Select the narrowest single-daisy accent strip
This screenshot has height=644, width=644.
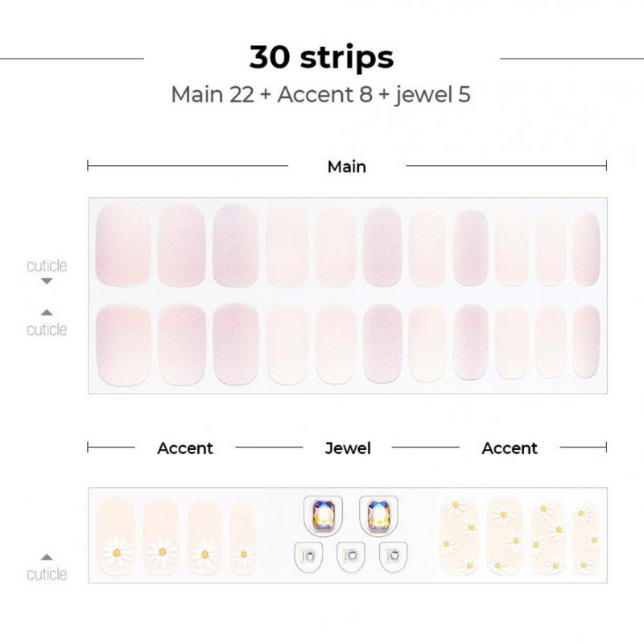coord(242,538)
